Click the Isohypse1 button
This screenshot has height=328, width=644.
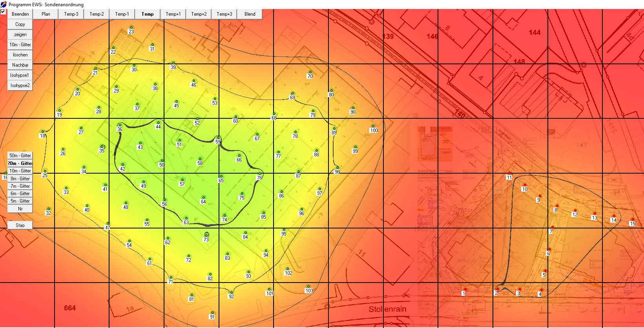click(20, 75)
